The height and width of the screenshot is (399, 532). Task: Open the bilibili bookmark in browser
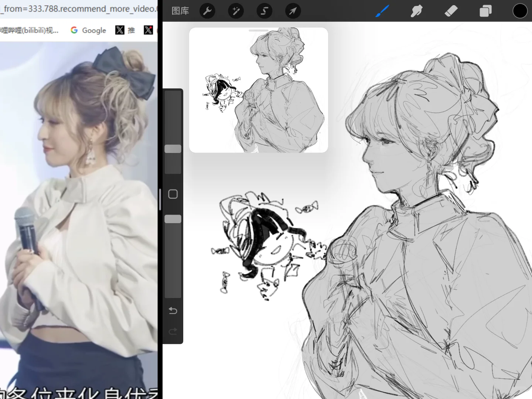29,30
